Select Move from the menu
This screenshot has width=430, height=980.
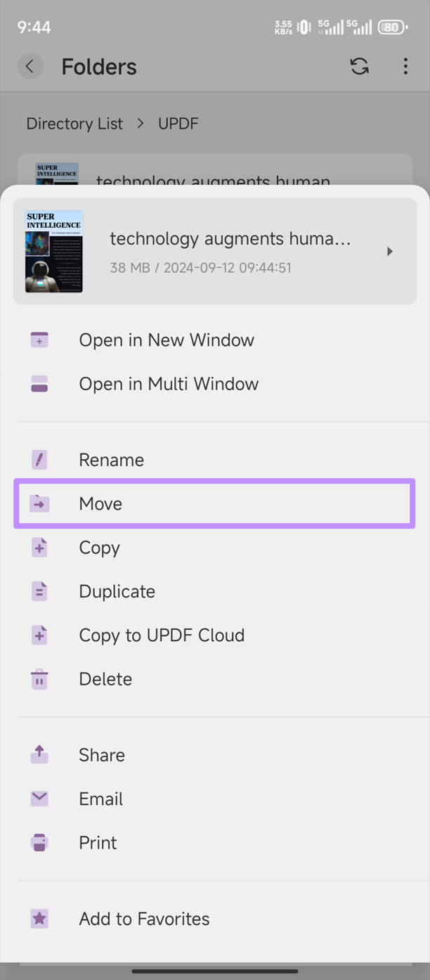[x=215, y=503]
